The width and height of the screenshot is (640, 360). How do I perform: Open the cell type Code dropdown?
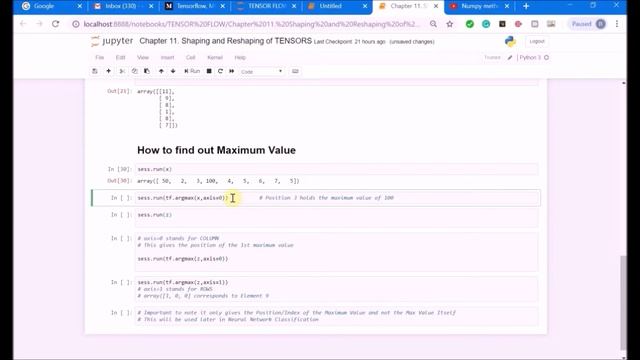[262, 71]
